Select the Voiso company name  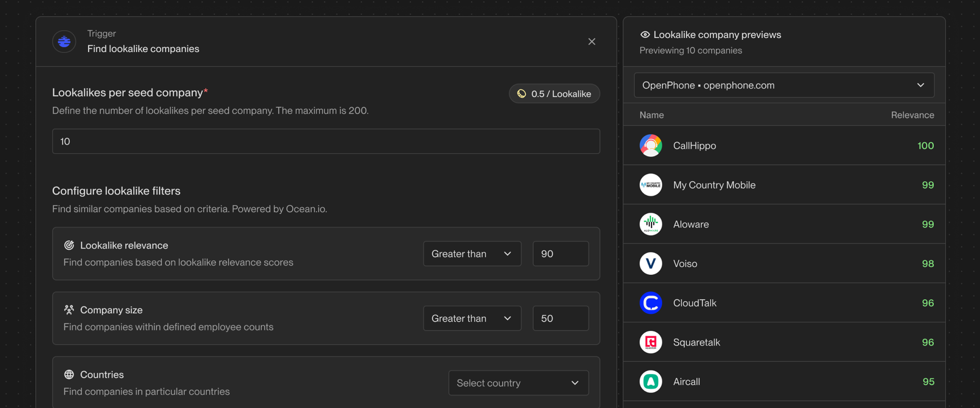[685, 263]
